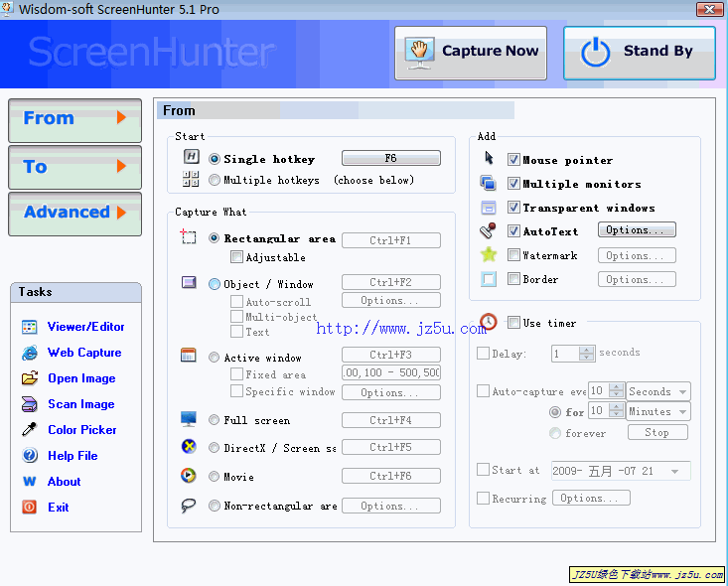Enable the Recurring checkbox

pos(483,499)
